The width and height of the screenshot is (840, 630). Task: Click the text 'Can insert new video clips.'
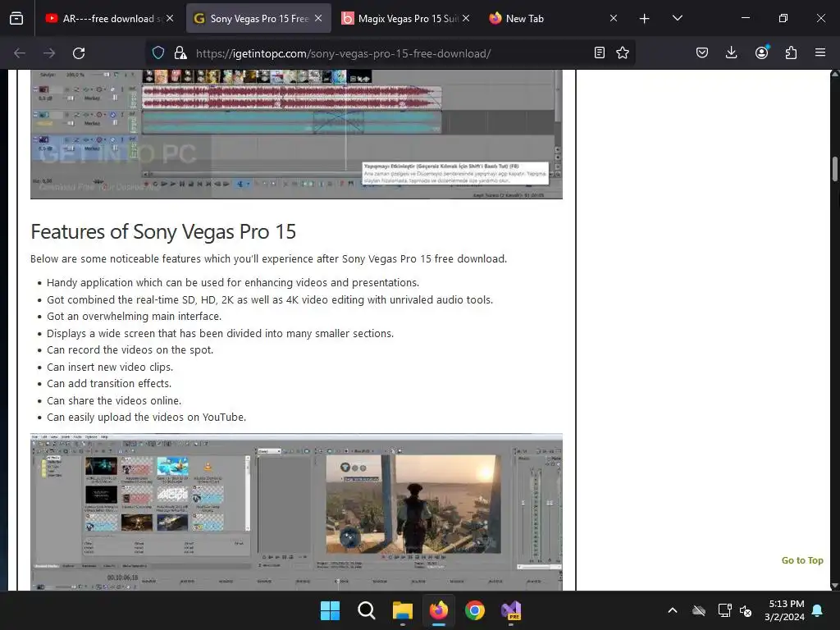click(110, 367)
